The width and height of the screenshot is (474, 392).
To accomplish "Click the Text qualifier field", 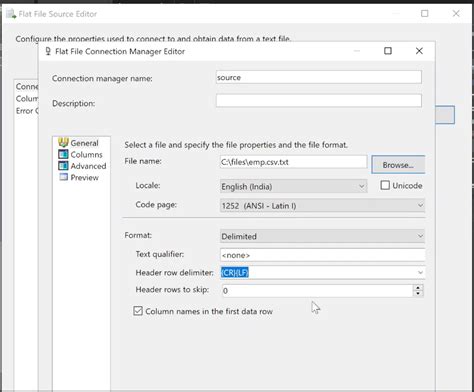I will coord(323,255).
